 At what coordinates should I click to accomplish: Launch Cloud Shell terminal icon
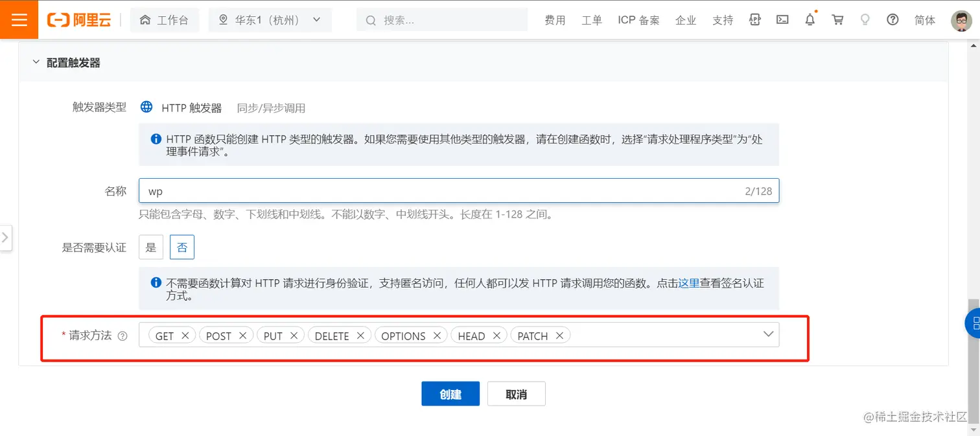point(782,20)
